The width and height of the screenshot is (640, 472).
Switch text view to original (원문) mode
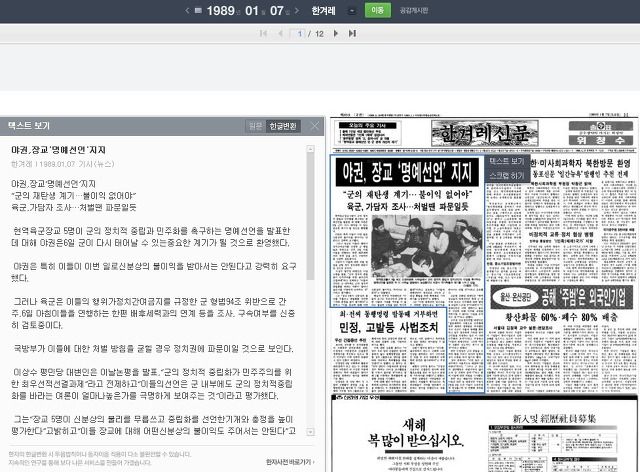click(x=256, y=126)
